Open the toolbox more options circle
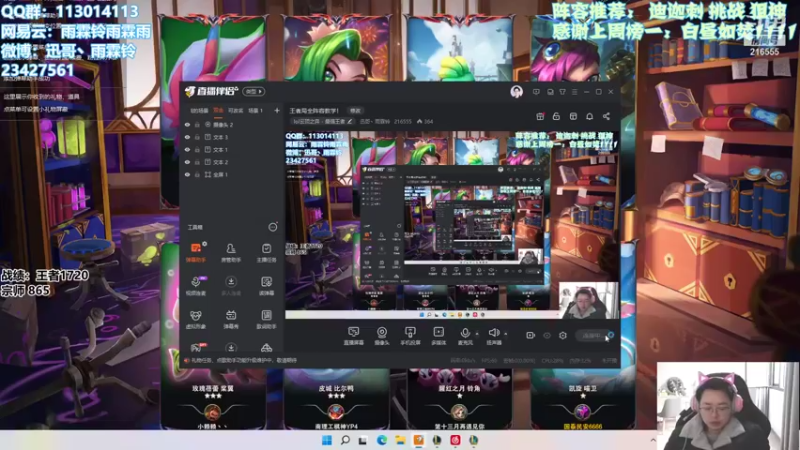The width and height of the screenshot is (800, 450). coord(273,227)
